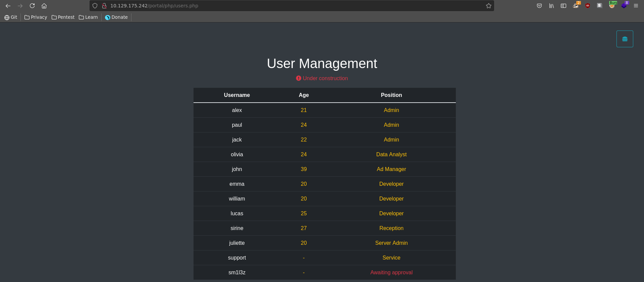Show insecure connection lock info

(x=104, y=6)
